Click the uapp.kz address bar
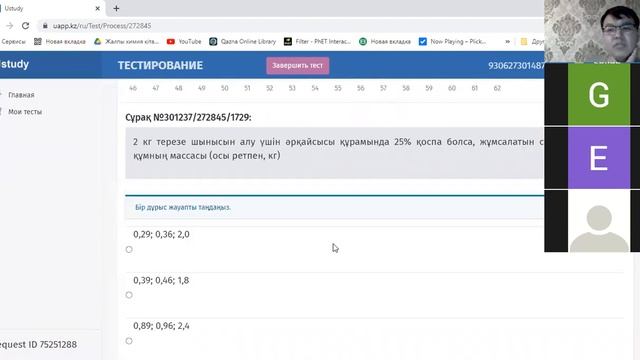The image size is (640, 360). (x=102, y=26)
